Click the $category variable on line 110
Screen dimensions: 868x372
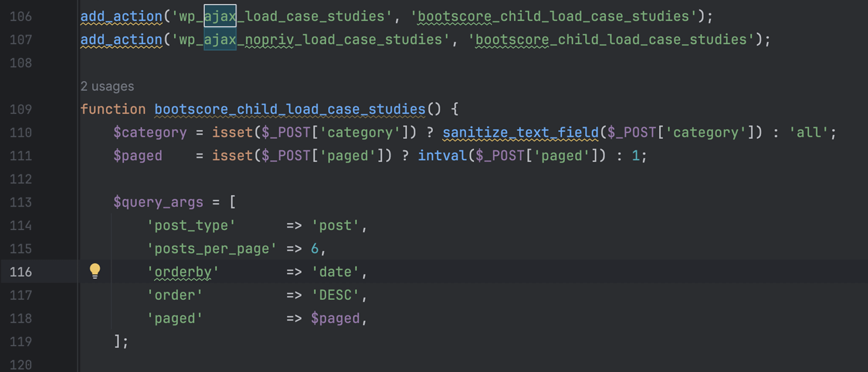[x=150, y=133]
